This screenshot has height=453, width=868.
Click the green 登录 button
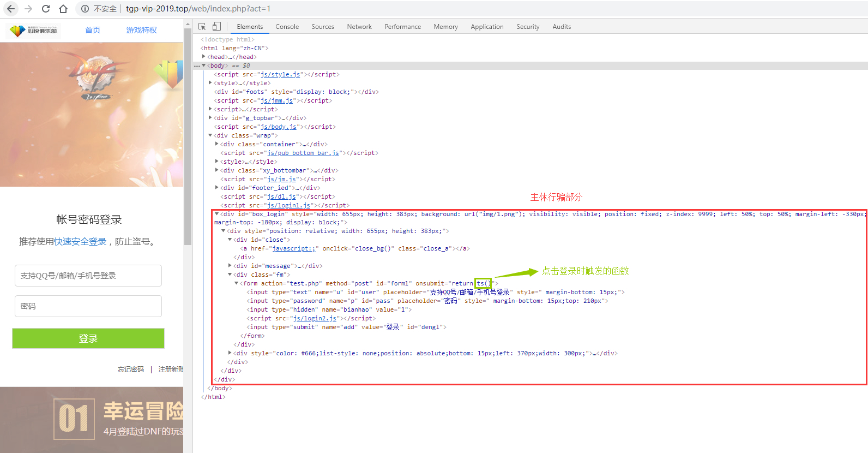88,338
